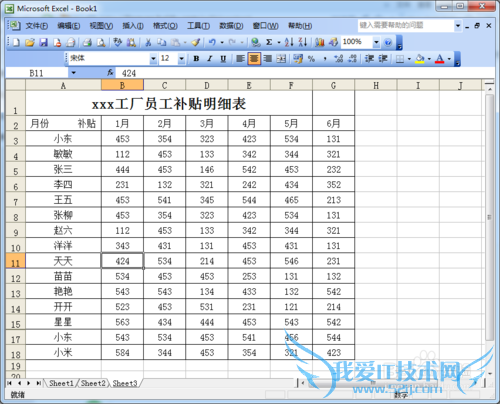Sort descending Z to A

(303, 42)
